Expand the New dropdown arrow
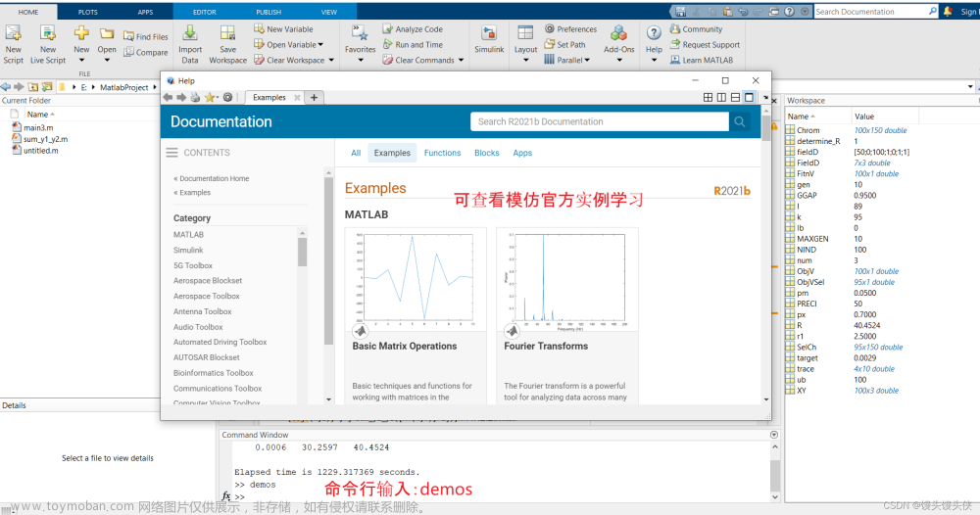The width and height of the screenshot is (980, 515). 81,61
